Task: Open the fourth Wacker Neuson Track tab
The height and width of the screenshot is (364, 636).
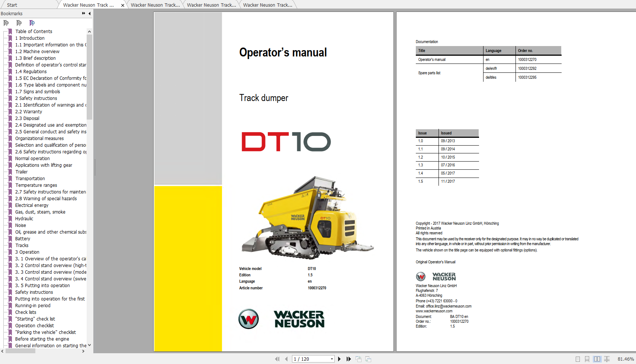Action: (267, 5)
